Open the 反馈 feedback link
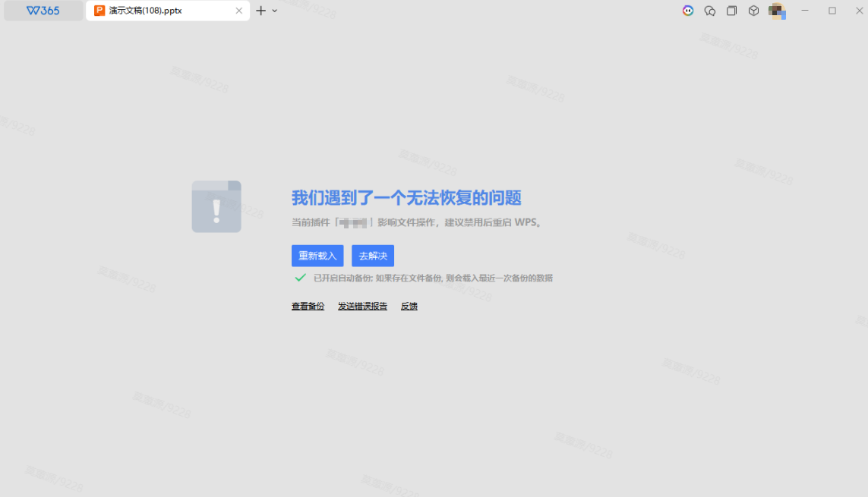868x497 pixels. pyautogui.click(x=409, y=307)
